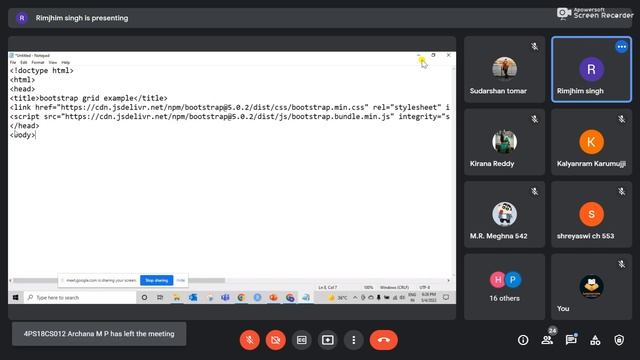Click muted mic icon on M.R. Meghna tile
The width and height of the screenshot is (640, 360).
point(534,191)
